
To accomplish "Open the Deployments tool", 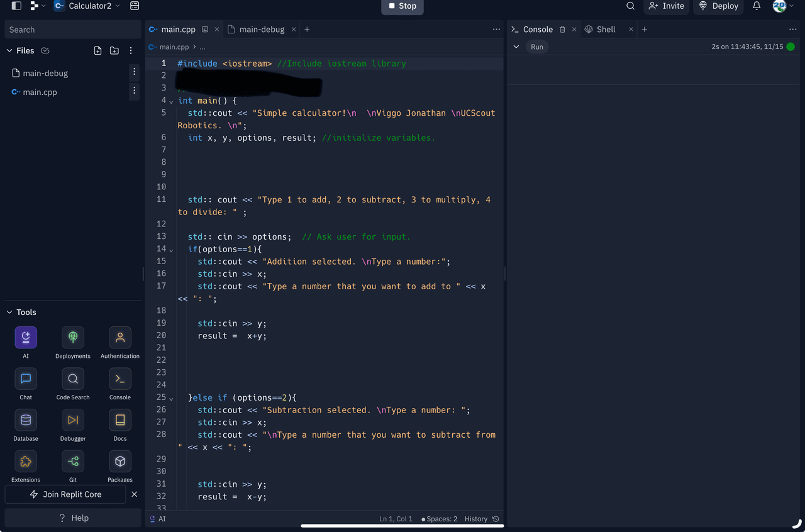I will (73, 338).
